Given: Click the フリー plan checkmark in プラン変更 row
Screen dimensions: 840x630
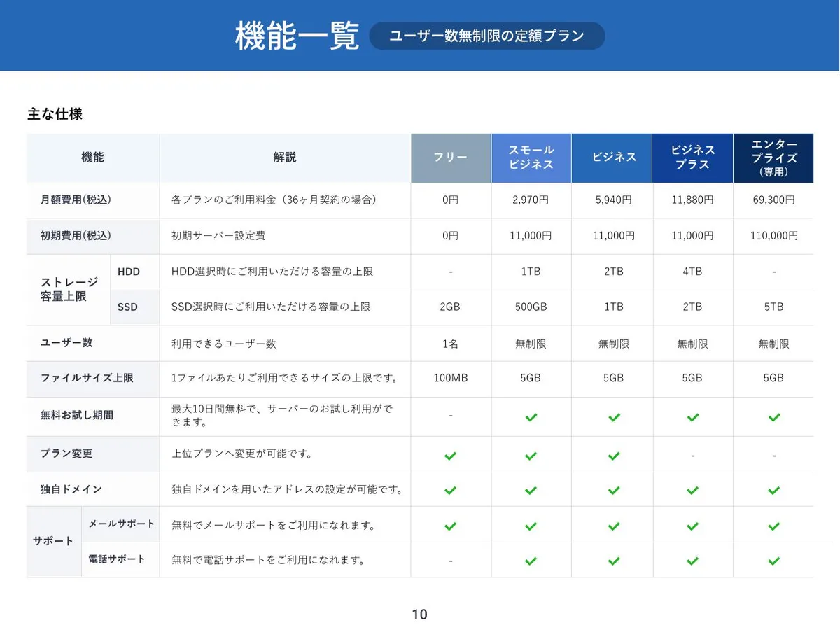Looking at the screenshot, I should click(451, 456).
